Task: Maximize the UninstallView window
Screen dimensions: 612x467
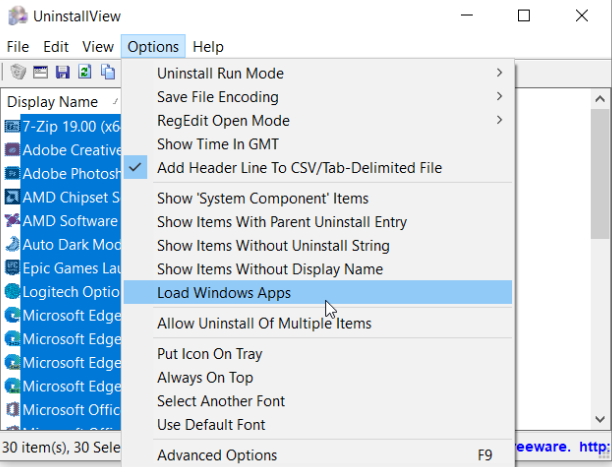Action: [524, 16]
